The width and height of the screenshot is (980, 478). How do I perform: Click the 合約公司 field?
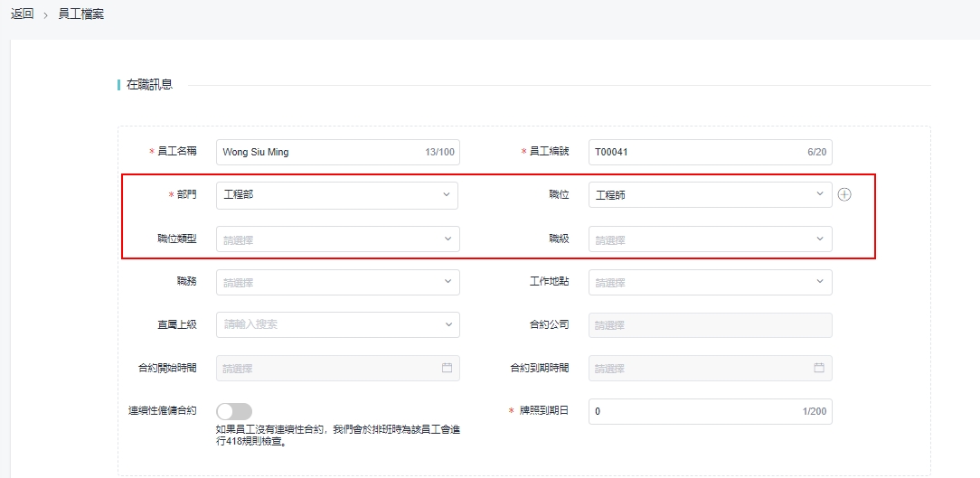click(x=710, y=324)
